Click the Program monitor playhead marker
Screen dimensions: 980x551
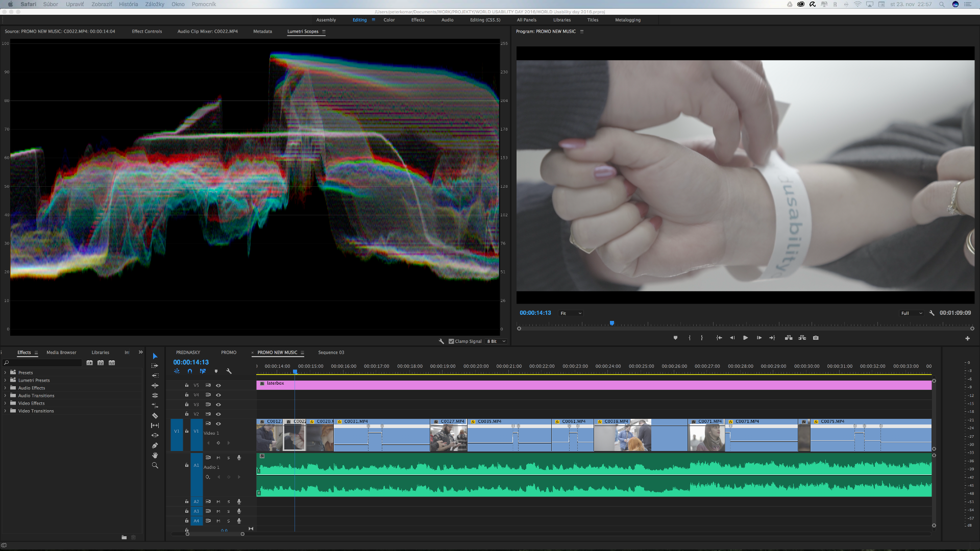(612, 323)
